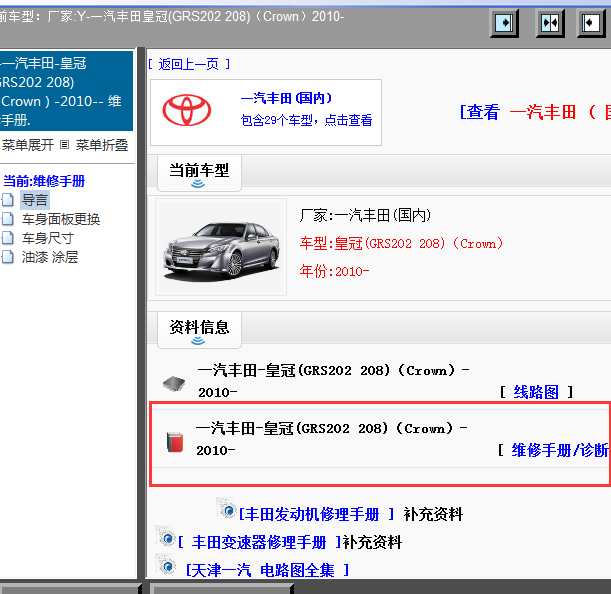Viewport: 611px width, 594px height.
Task: Click 当前:维修手册 heading in sidebar
Action: (x=44, y=181)
